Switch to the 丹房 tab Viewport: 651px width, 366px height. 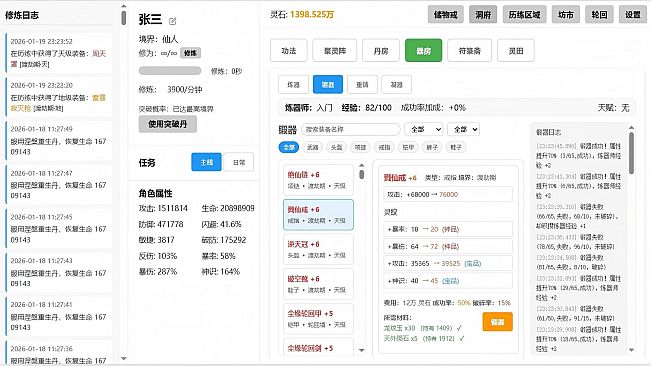click(381, 51)
